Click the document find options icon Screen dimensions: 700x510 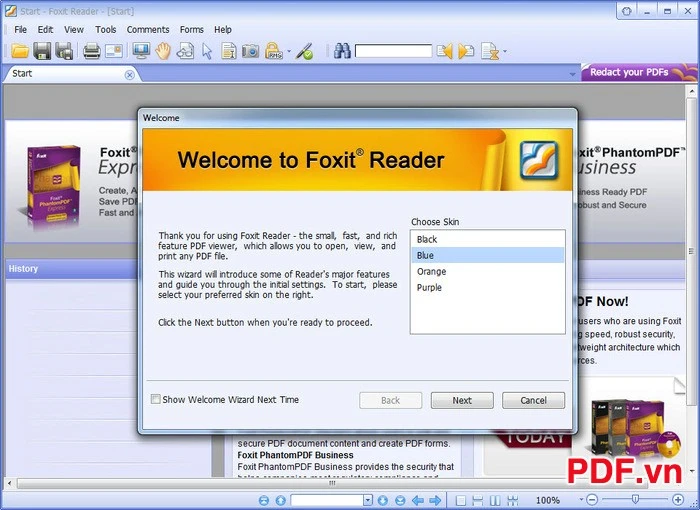click(490, 51)
